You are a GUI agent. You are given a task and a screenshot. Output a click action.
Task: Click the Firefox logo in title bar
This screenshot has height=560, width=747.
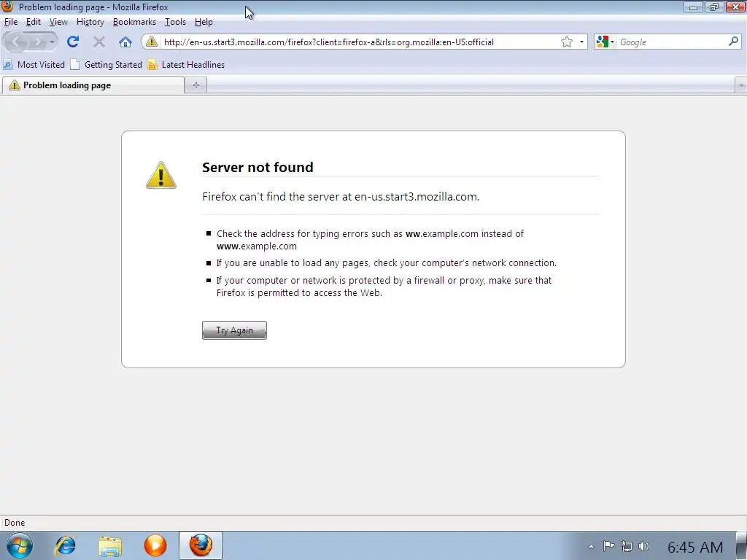pyautogui.click(x=7, y=6)
